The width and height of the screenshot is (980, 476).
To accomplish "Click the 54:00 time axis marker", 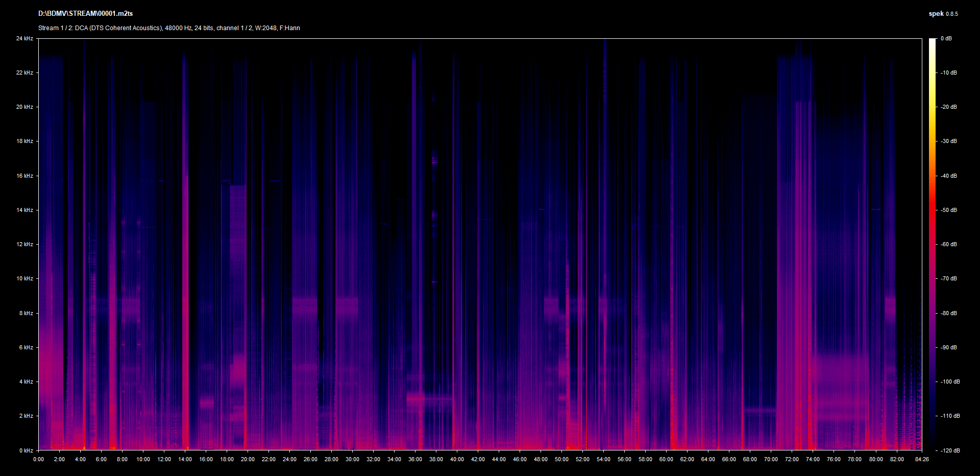I will pyautogui.click(x=603, y=459).
